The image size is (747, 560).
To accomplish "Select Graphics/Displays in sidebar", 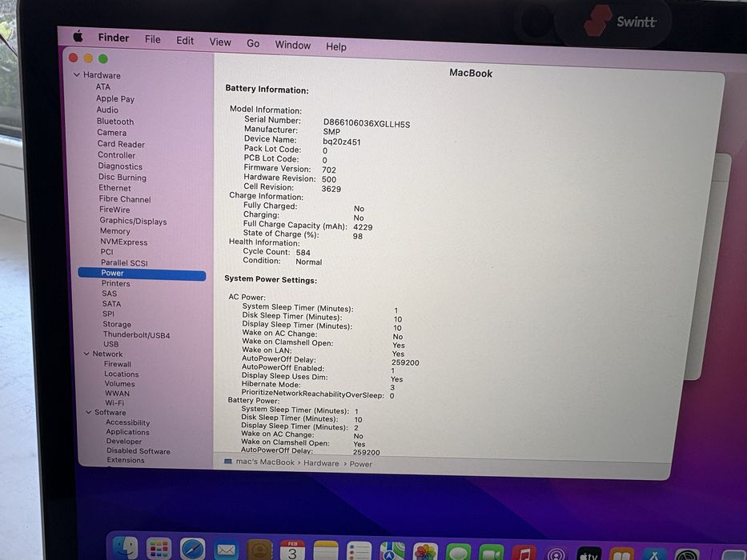I will [134, 221].
